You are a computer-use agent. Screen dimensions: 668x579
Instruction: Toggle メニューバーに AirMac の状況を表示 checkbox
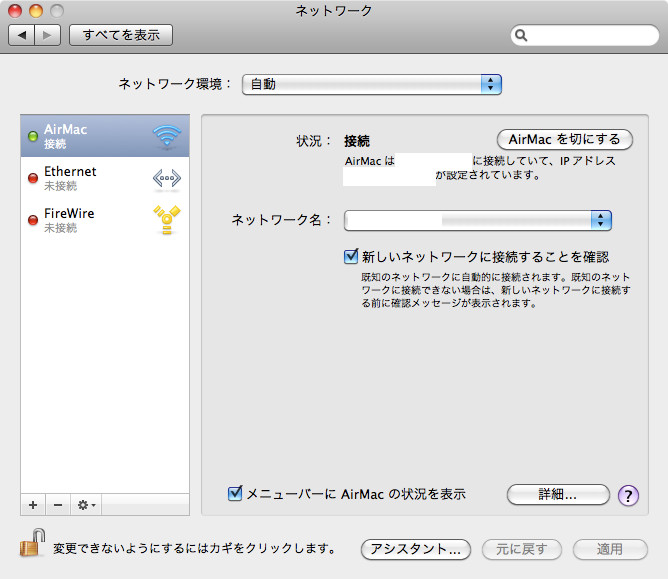pos(236,493)
